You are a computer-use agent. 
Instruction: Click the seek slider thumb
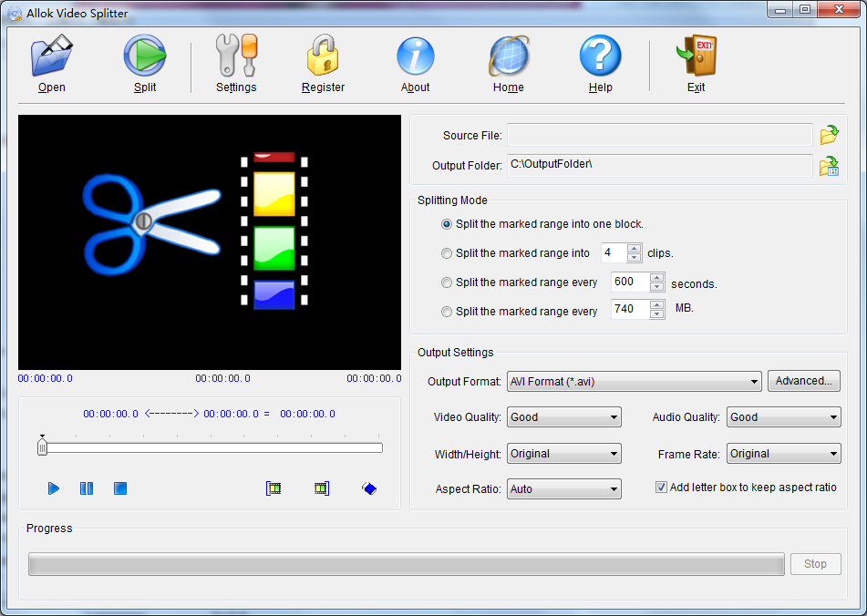point(43,446)
